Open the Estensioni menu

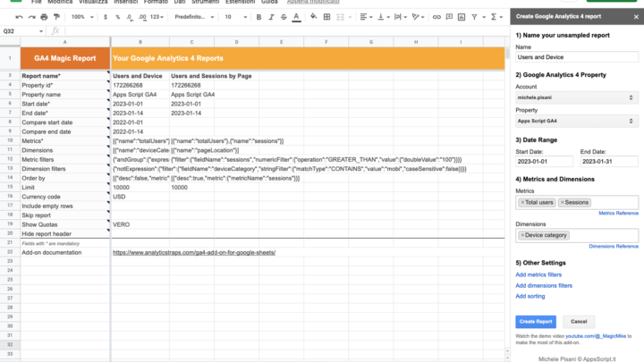241,2
